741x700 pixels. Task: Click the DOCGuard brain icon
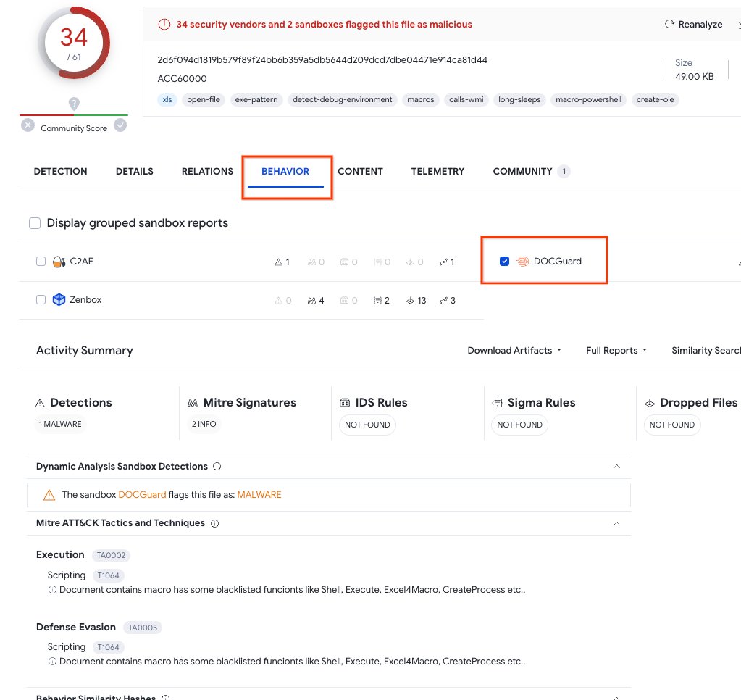tap(522, 261)
